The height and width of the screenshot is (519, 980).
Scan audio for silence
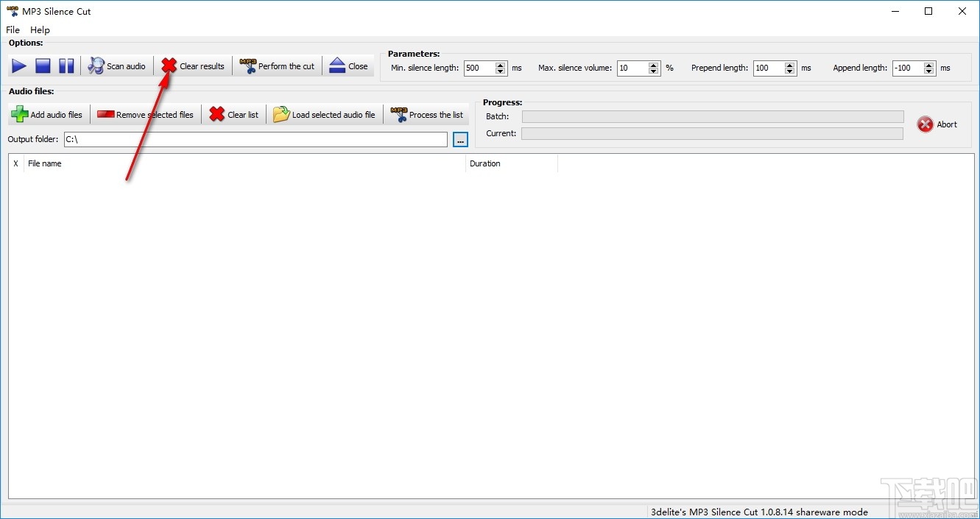117,66
